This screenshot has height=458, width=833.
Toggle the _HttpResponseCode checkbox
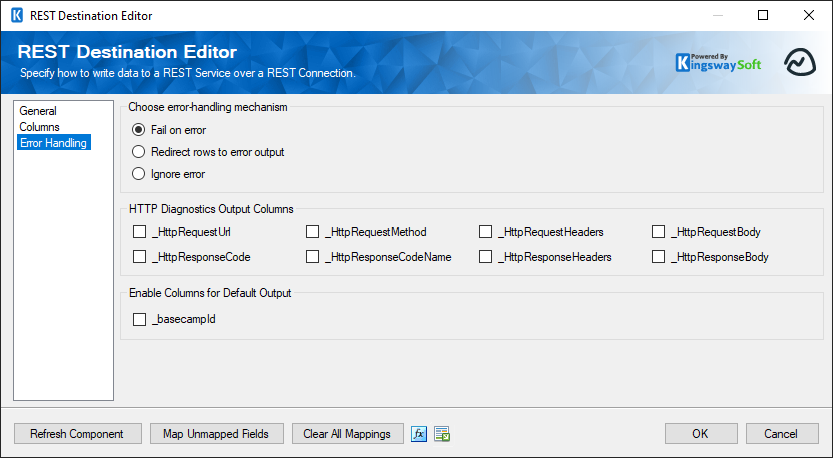tap(139, 257)
